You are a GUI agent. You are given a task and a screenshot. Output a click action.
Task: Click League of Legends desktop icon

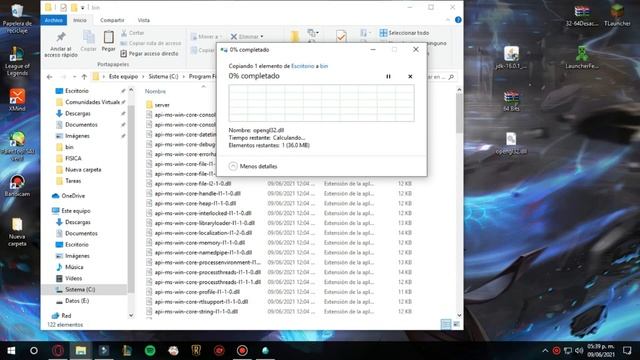[17, 61]
